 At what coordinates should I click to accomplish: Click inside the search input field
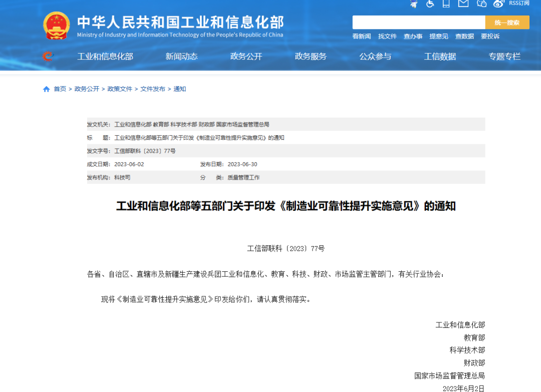pyautogui.click(x=418, y=23)
